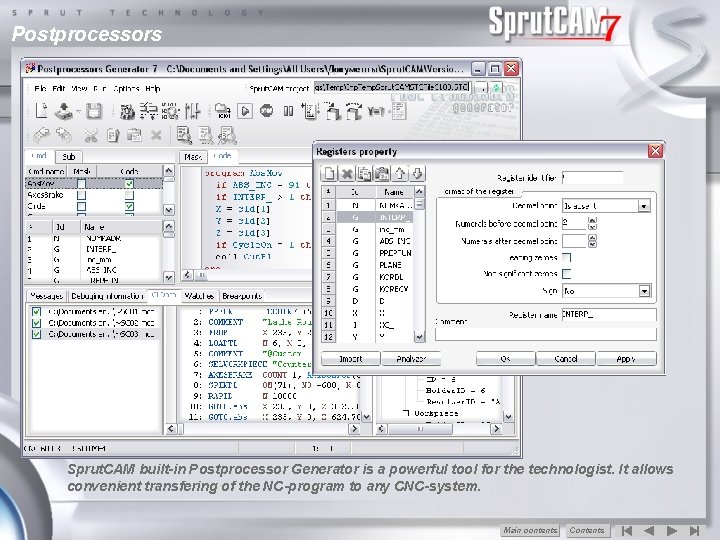This screenshot has width=720, height=540.
Task: Click the Register name input field
Action: point(609,315)
